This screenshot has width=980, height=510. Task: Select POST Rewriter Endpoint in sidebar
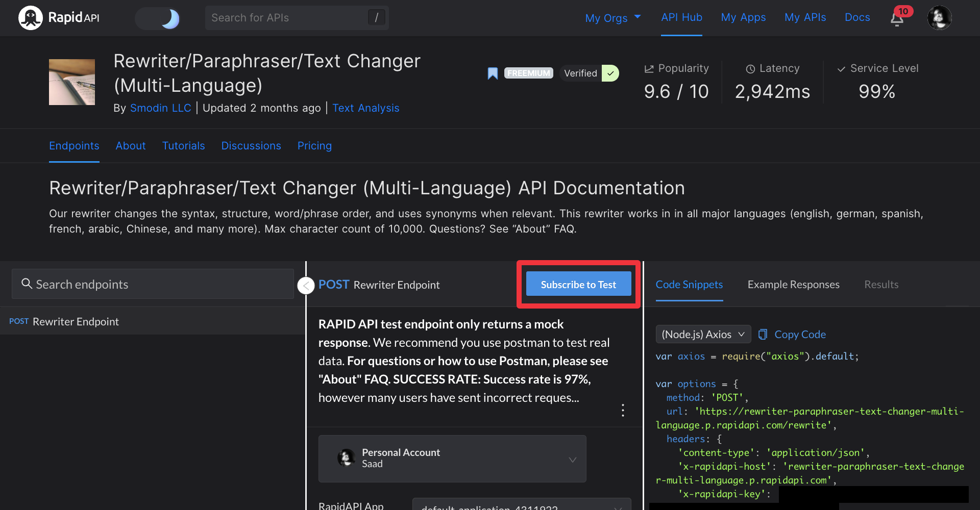pyautogui.click(x=153, y=321)
